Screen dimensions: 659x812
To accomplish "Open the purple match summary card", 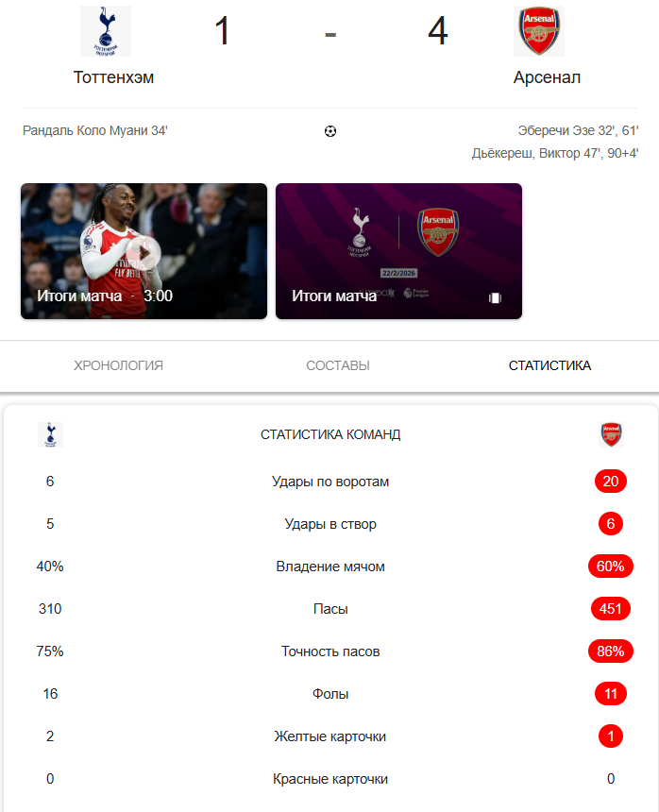I will click(x=398, y=251).
